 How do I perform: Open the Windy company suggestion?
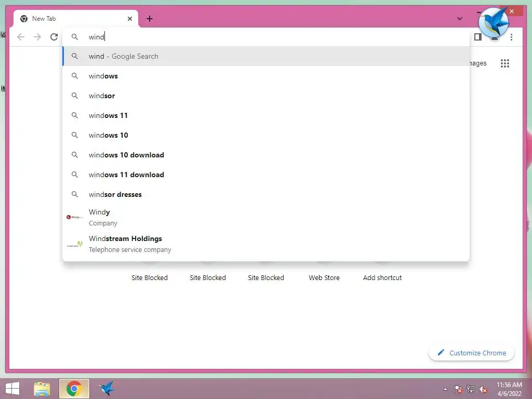(x=266, y=217)
